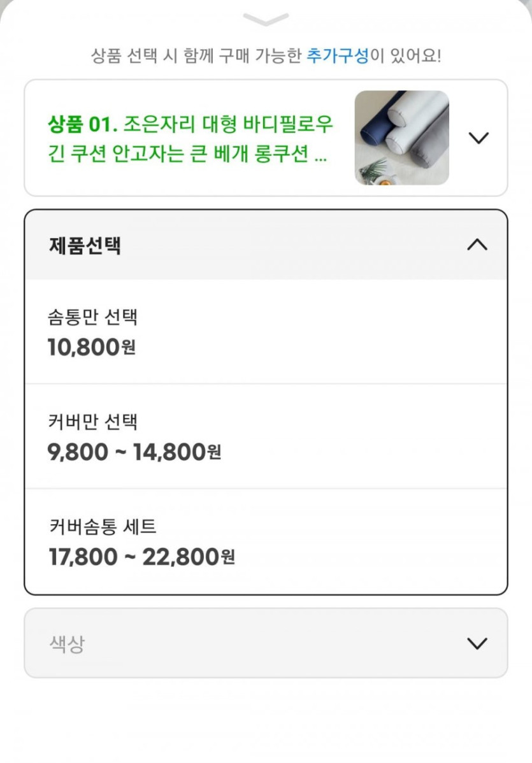This screenshot has width=532, height=763.
Task: Click the "원" suffix after 10,800
Action: [x=128, y=348]
